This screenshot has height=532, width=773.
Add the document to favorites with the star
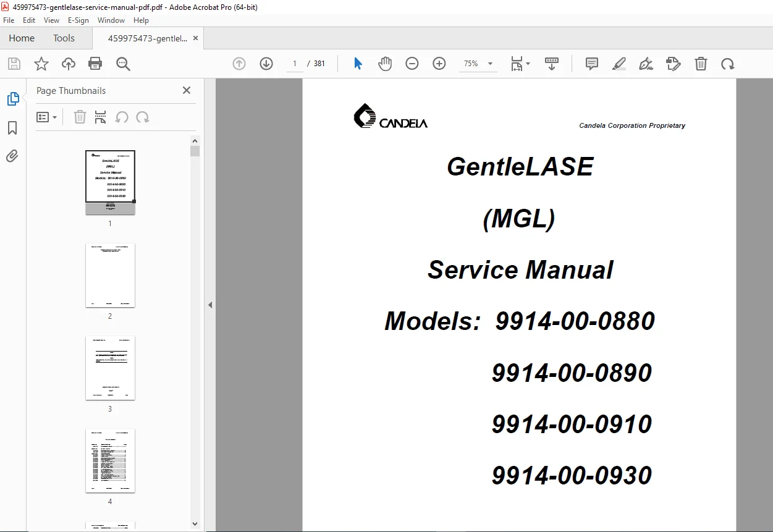41,64
